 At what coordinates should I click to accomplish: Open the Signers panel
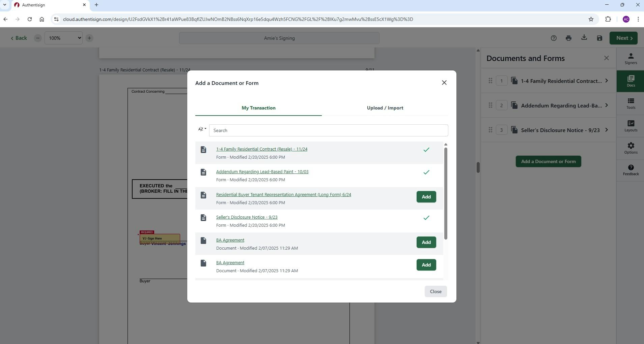click(x=630, y=58)
